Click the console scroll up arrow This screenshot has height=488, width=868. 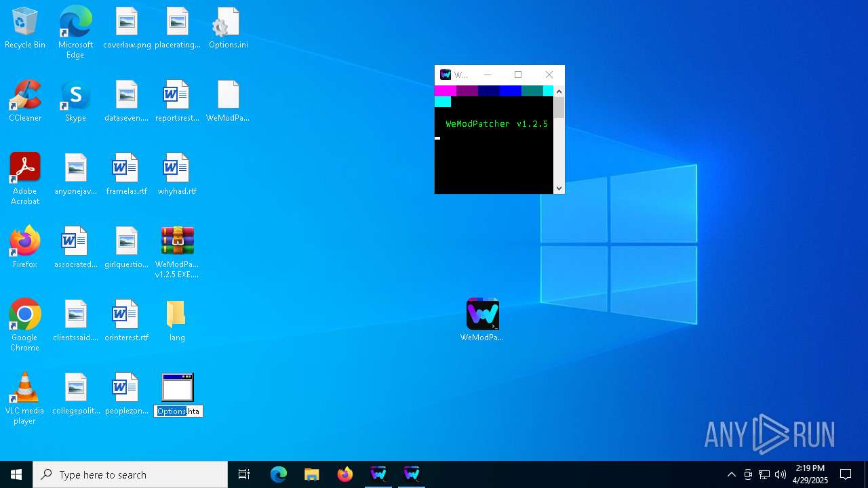[x=559, y=91]
